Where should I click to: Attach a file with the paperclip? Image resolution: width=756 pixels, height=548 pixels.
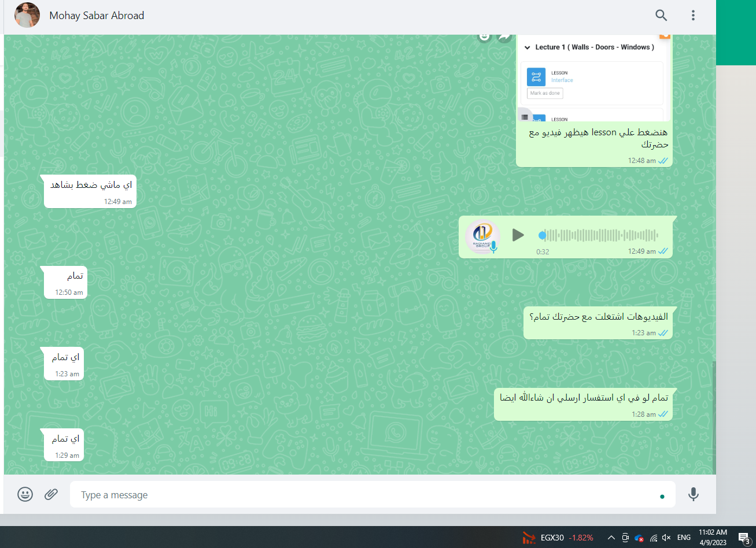pos(51,494)
